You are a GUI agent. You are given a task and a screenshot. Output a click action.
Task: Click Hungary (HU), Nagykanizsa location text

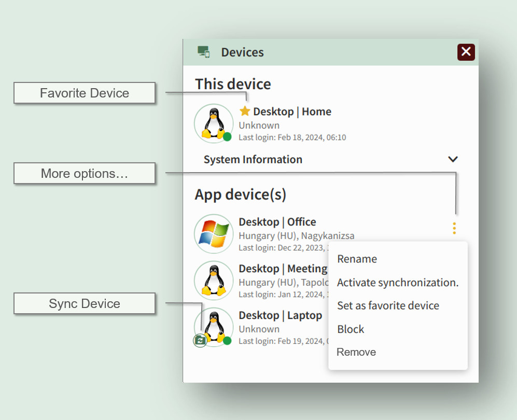(x=297, y=236)
